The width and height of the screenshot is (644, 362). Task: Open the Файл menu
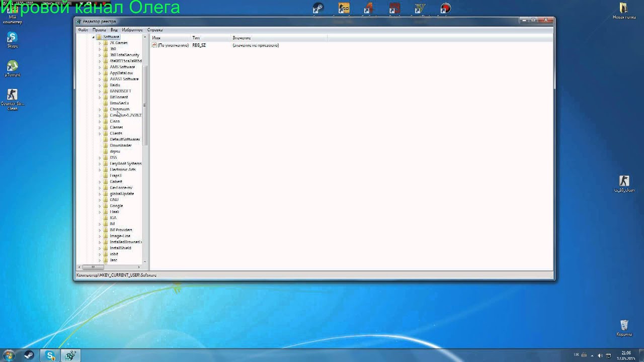tap(83, 30)
